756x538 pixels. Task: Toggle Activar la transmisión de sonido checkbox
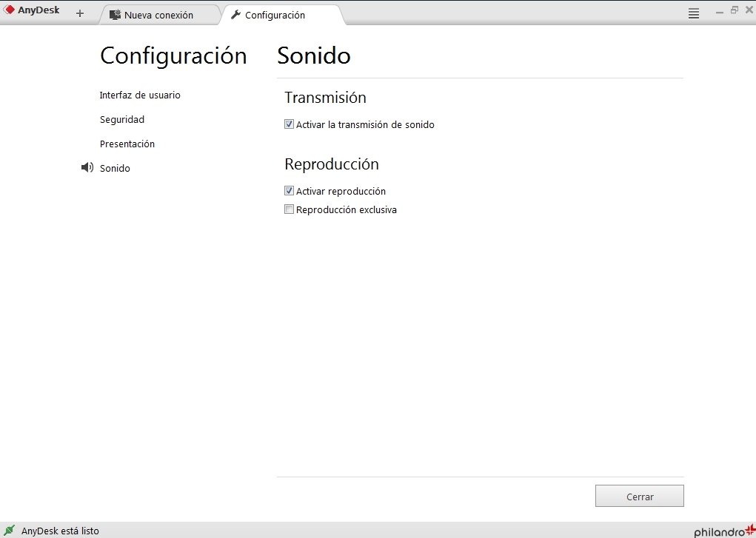(289, 124)
